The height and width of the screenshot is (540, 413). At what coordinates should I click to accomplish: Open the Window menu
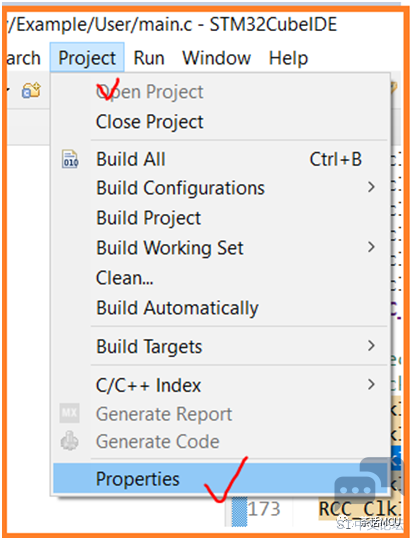[216, 58]
